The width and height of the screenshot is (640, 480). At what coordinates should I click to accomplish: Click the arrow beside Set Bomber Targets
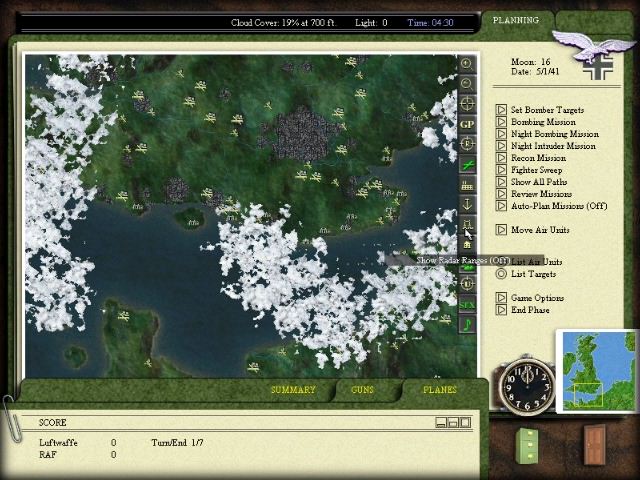501,110
